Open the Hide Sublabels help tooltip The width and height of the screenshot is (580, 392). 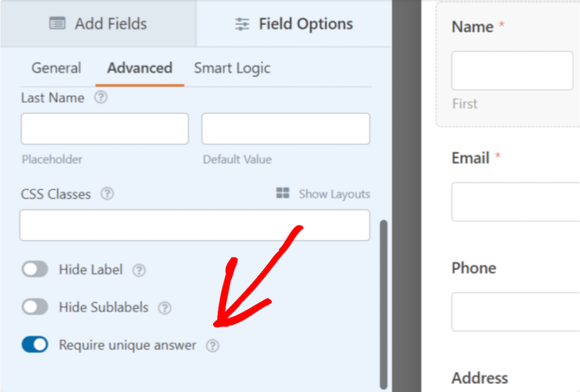(165, 308)
